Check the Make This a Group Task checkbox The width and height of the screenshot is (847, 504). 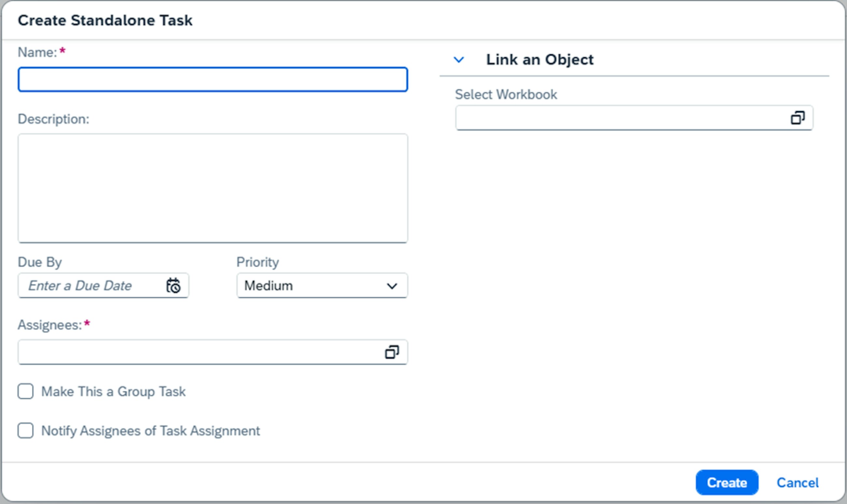click(x=25, y=392)
